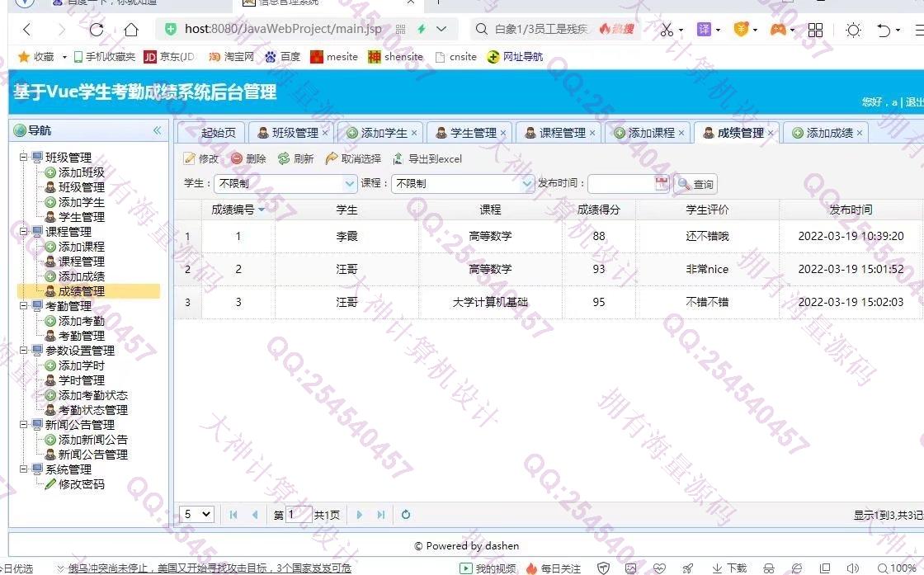This screenshot has width=924, height=575.
Task: Go to next page pager icon
Action: (x=360, y=514)
